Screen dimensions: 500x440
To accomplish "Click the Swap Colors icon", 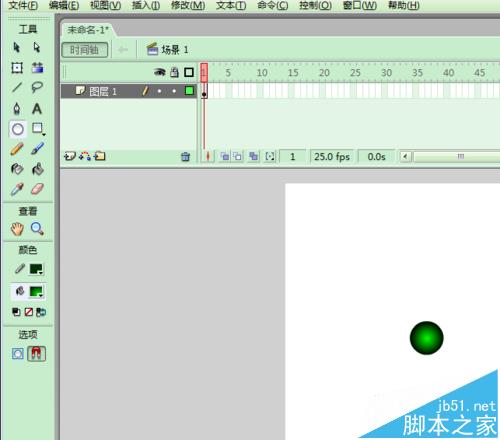I will 41,312.
